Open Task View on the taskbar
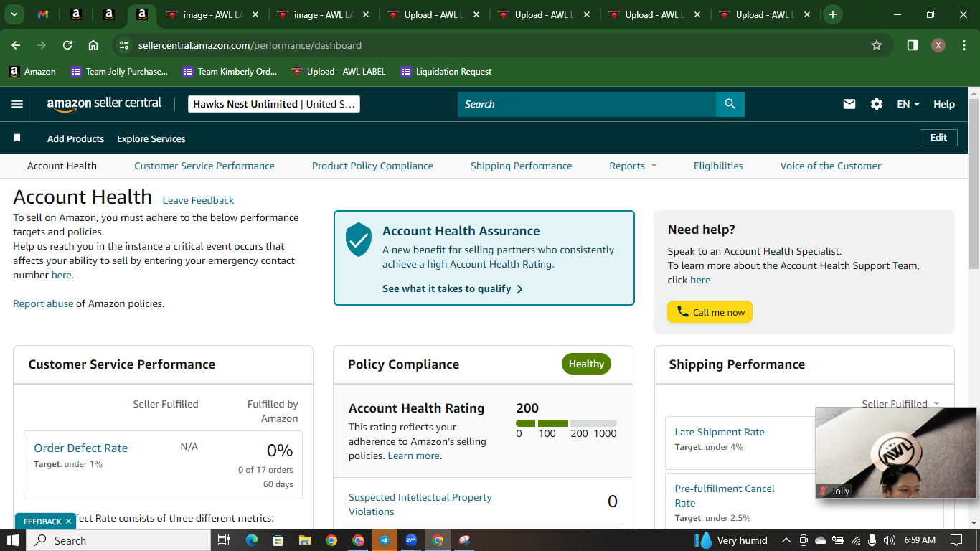 pyautogui.click(x=223, y=540)
